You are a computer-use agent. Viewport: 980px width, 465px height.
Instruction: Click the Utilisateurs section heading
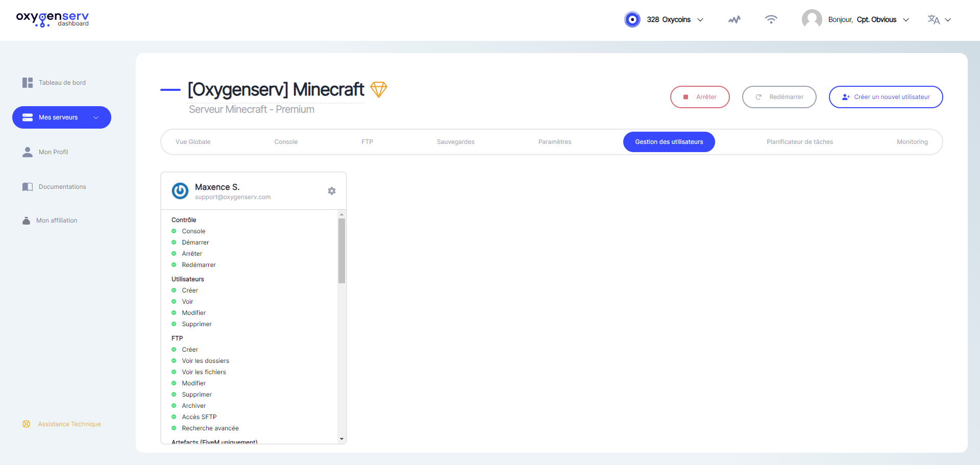[x=188, y=279]
